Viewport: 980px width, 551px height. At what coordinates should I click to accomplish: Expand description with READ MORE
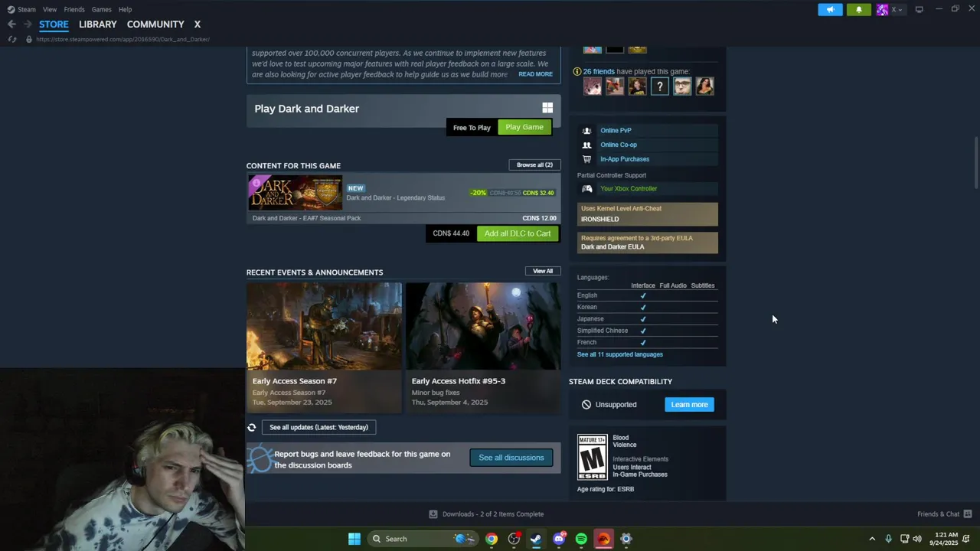(x=535, y=74)
